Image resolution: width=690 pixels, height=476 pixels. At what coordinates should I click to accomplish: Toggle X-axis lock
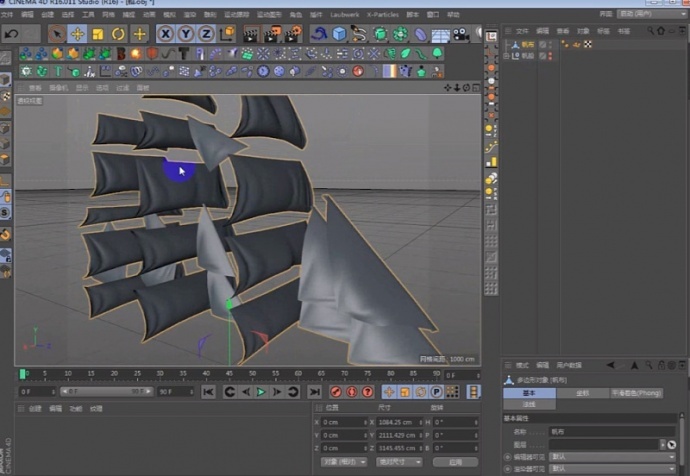coord(165,34)
